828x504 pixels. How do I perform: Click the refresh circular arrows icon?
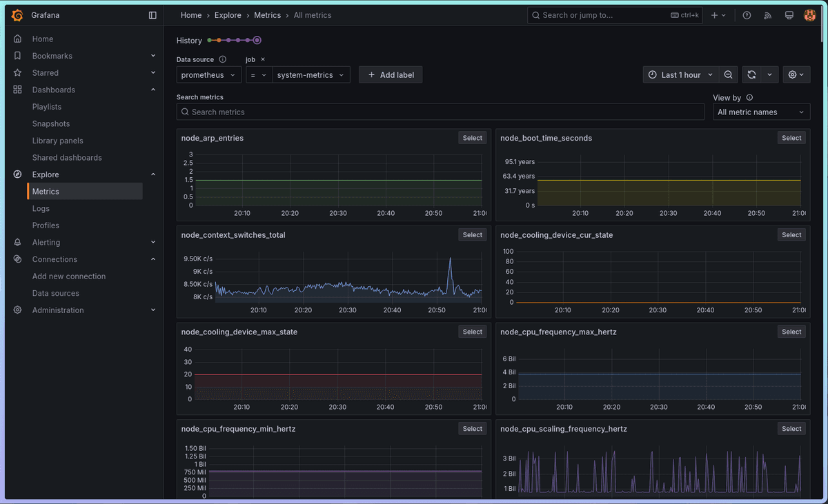click(751, 74)
